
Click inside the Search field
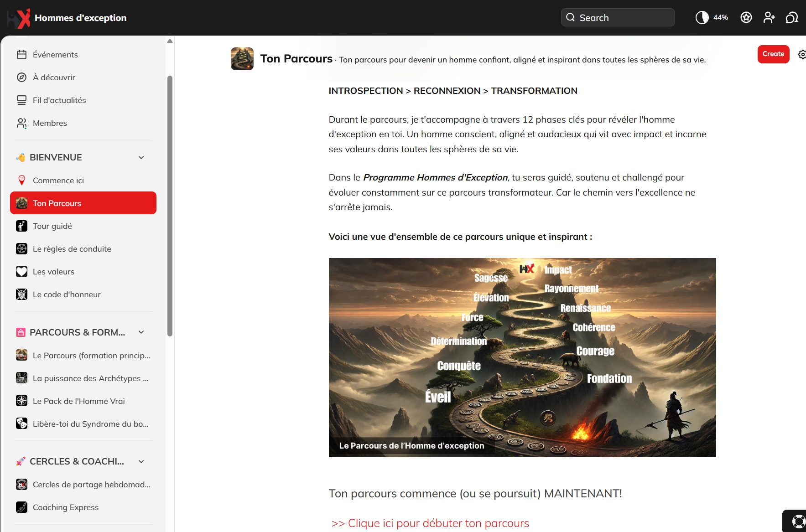[x=618, y=17]
